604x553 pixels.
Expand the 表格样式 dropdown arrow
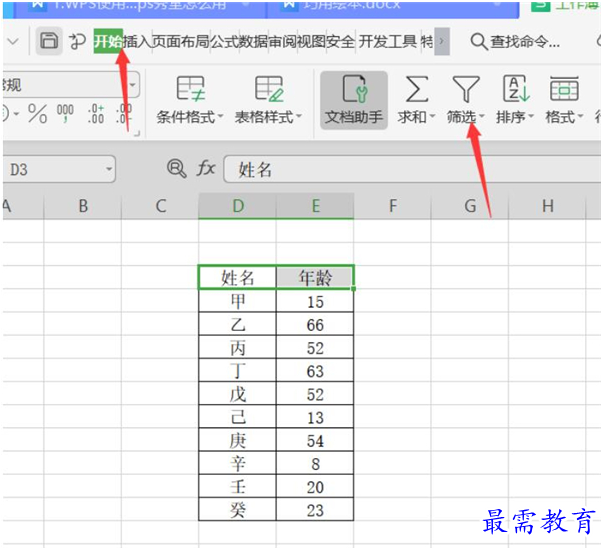click(299, 116)
